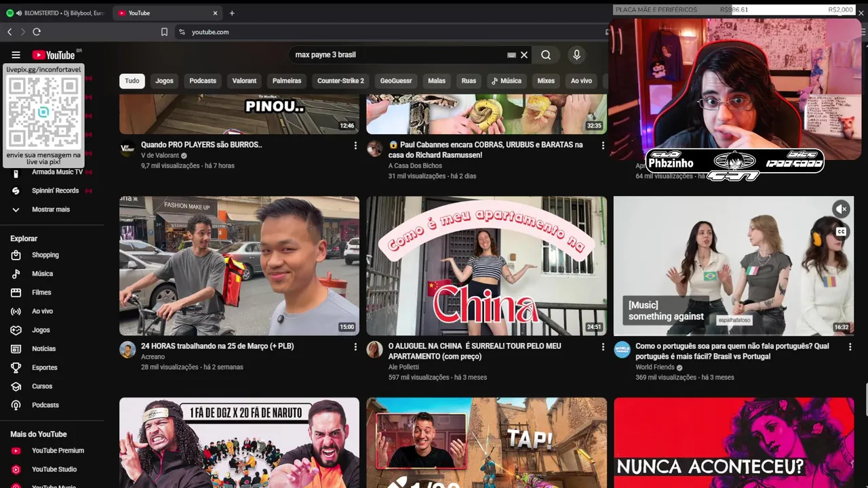Screen dimensions: 868x488
Task: Select the GeoGuessr filter chip
Action: click(396, 81)
